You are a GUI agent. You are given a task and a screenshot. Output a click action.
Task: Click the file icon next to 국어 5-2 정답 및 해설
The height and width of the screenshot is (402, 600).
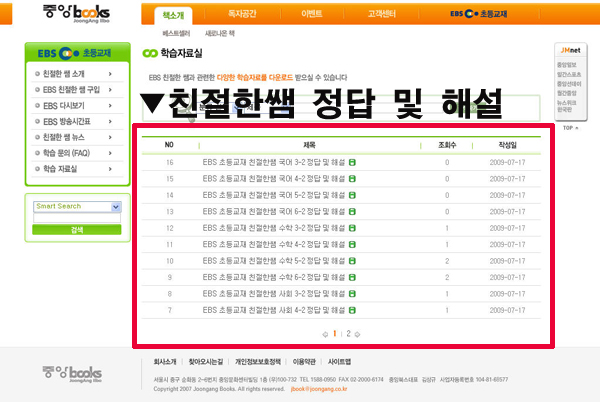pos(352,195)
